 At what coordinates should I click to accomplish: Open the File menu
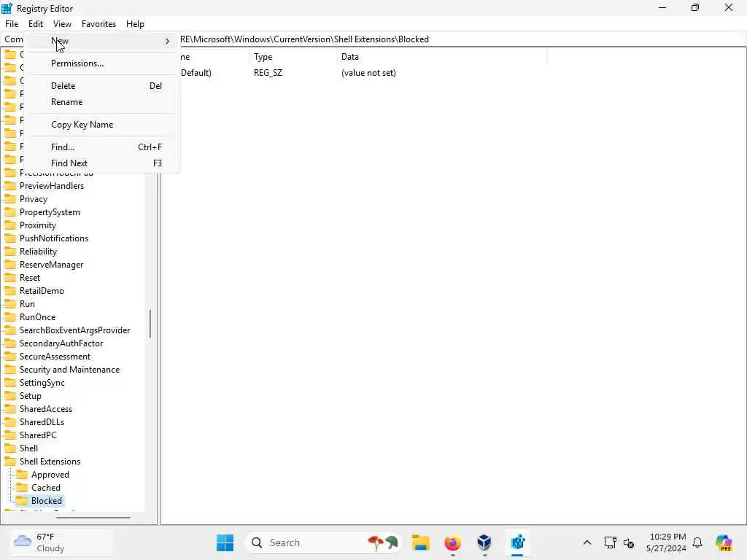[12, 24]
